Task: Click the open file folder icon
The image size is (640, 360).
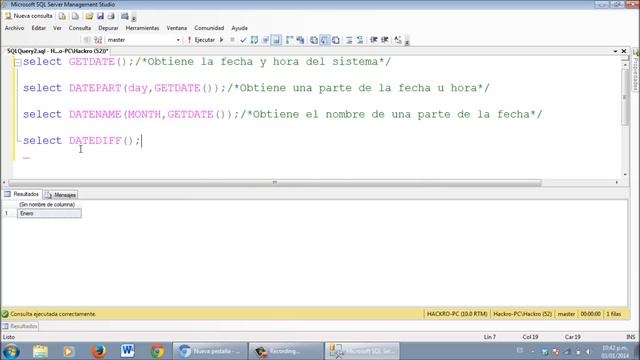Action: point(89,16)
